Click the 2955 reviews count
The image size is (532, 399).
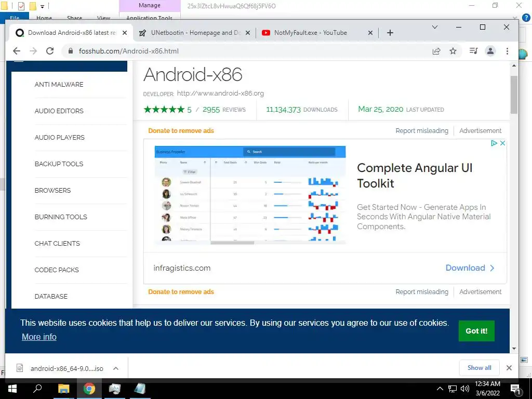[211, 110]
